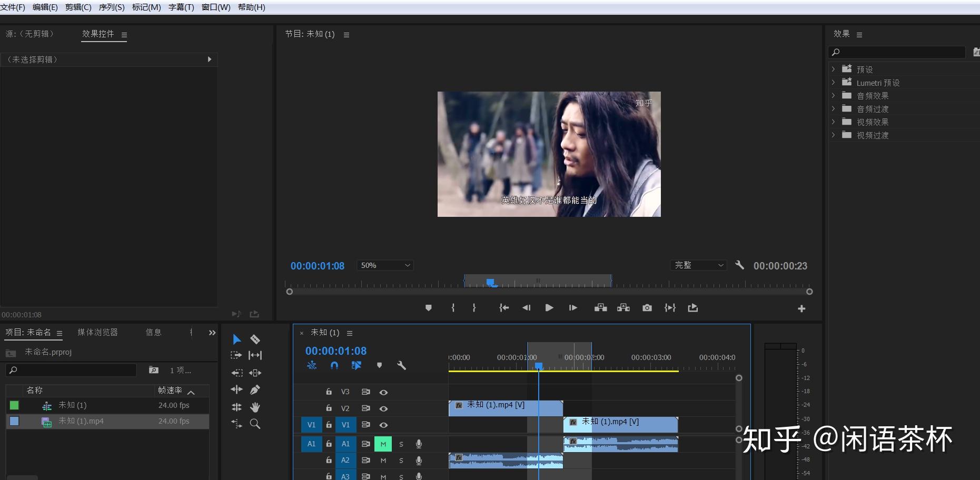Click Add Marker in program monitor

tap(429, 308)
